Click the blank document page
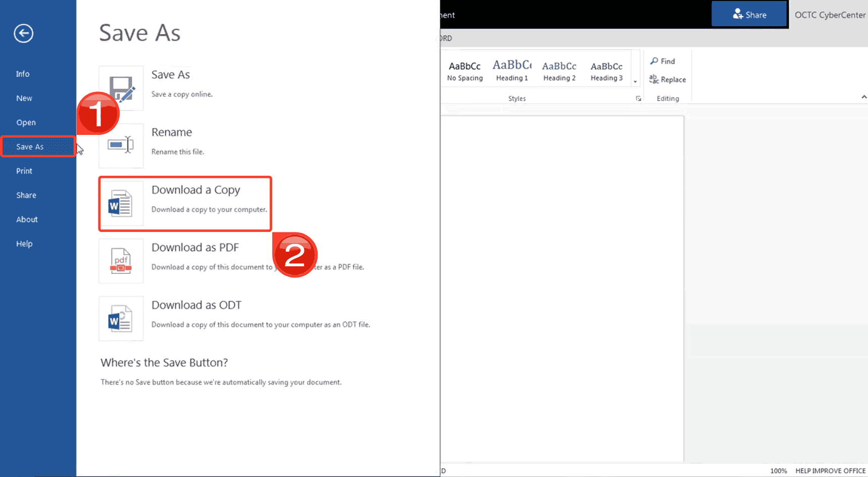Viewport: 868px width, 477px height. 562,288
